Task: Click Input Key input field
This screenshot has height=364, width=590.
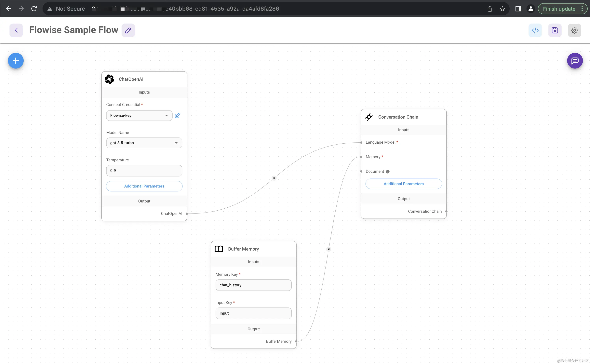Action: pyautogui.click(x=254, y=313)
